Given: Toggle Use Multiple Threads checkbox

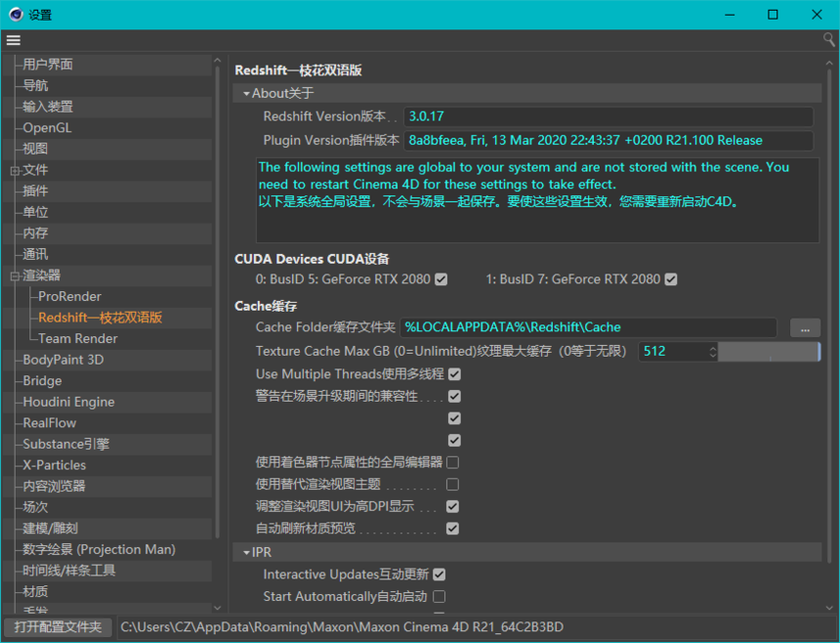Looking at the screenshot, I should [455, 374].
